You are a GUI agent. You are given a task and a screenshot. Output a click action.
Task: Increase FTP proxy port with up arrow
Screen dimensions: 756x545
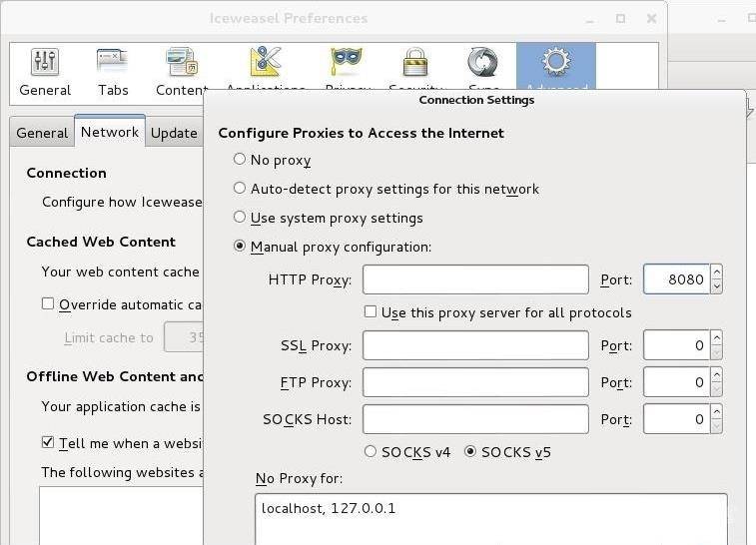pos(716,375)
